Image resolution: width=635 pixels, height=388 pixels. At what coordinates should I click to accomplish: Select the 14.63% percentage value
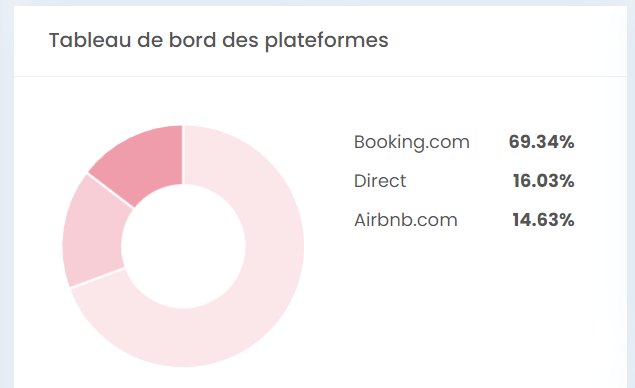pyautogui.click(x=543, y=220)
